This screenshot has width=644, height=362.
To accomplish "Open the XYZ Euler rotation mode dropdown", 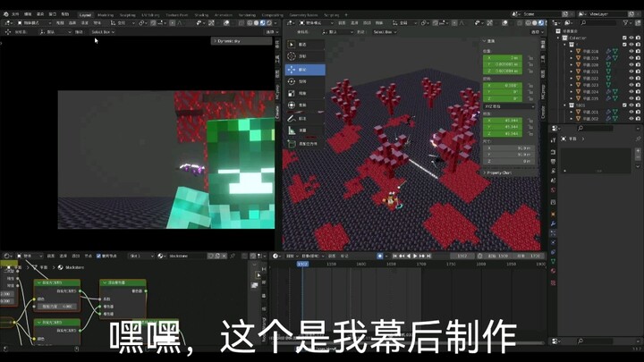I will [509, 106].
